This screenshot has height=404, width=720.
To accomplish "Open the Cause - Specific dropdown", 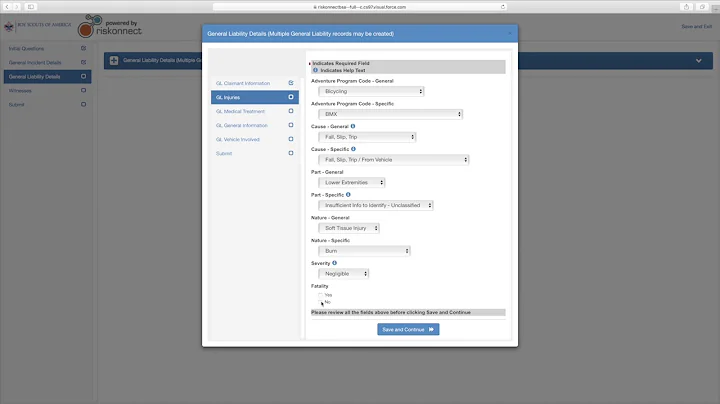I will pyautogui.click(x=394, y=160).
